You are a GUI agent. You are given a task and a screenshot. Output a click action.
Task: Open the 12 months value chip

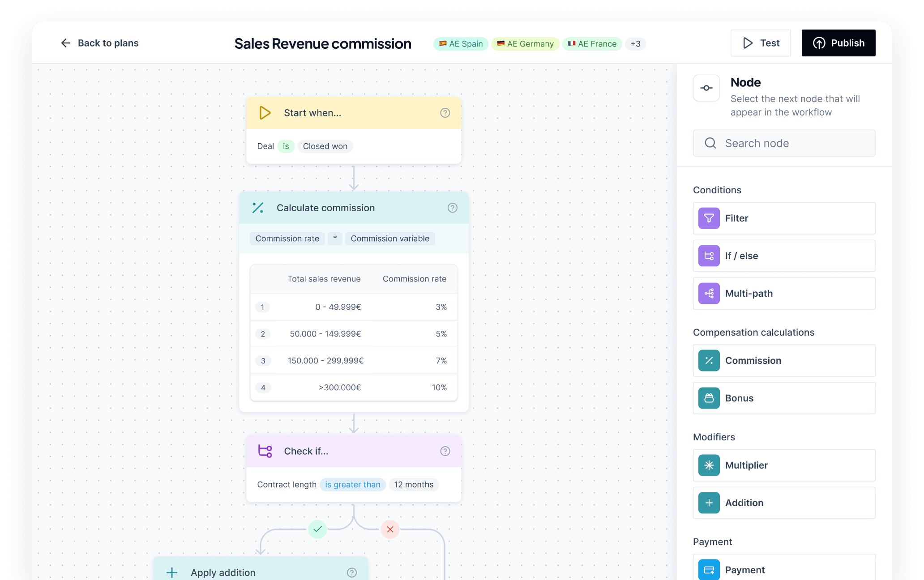[414, 485]
